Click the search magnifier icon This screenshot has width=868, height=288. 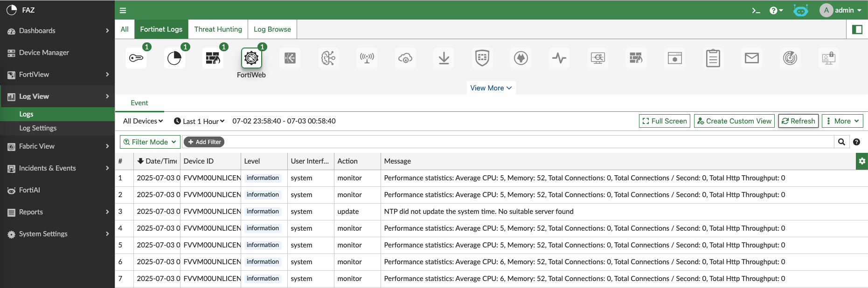841,142
